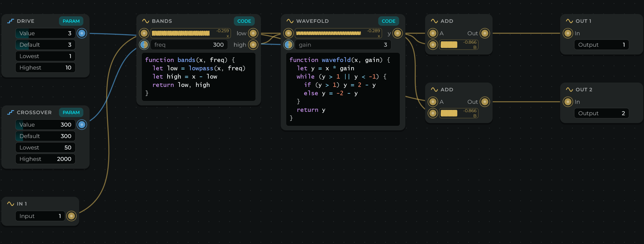
Task: Click the CROSSOVER Default field
Action: click(45, 136)
